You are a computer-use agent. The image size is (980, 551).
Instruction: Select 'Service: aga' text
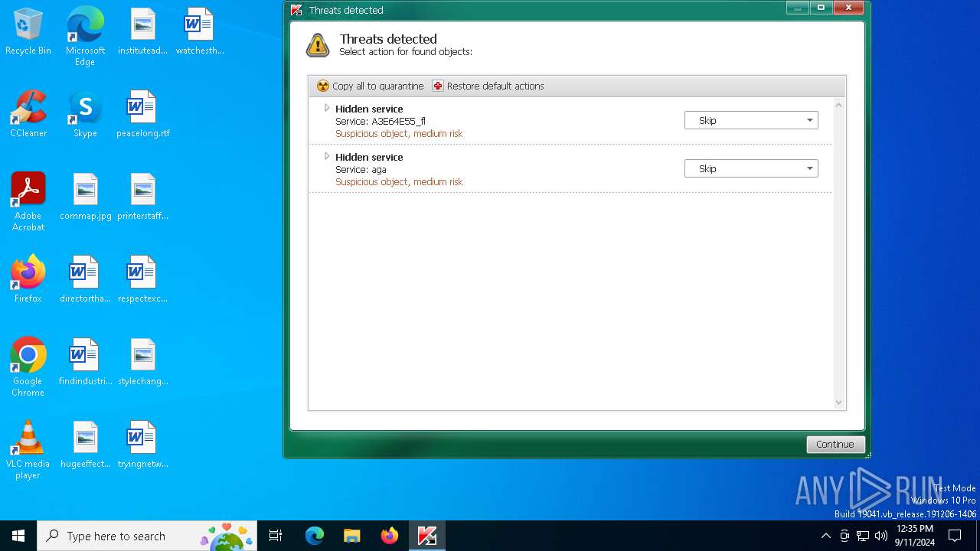point(361,169)
